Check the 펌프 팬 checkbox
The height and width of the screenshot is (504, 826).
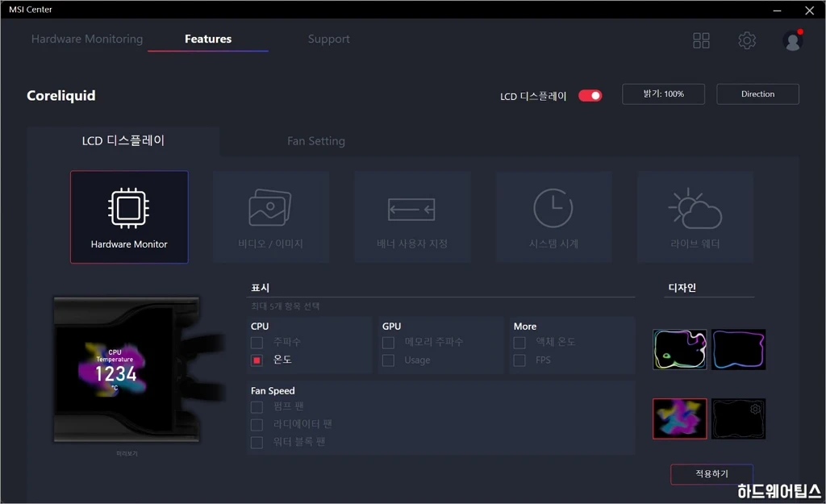coord(257,407)
